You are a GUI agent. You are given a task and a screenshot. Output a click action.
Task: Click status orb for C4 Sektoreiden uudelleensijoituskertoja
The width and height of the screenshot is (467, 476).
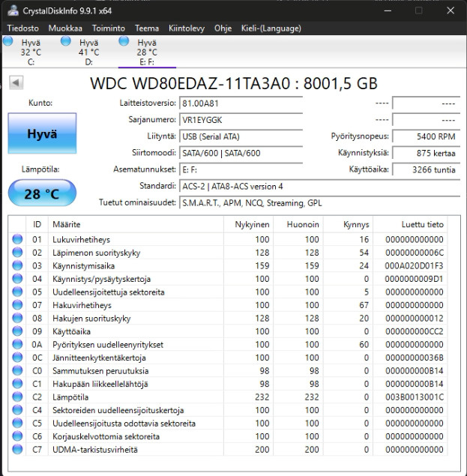click(x=17, y=410)
